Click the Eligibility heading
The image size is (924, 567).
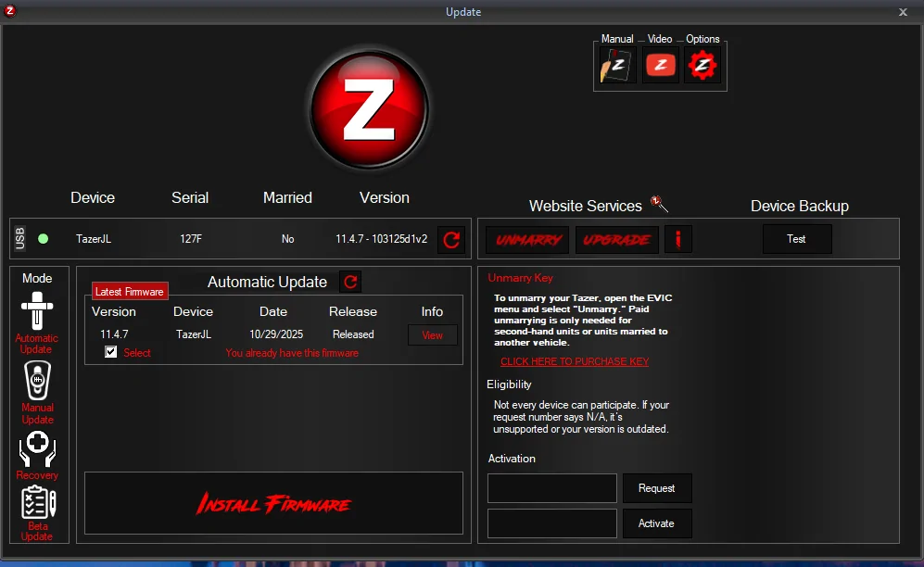click(509, 384)
